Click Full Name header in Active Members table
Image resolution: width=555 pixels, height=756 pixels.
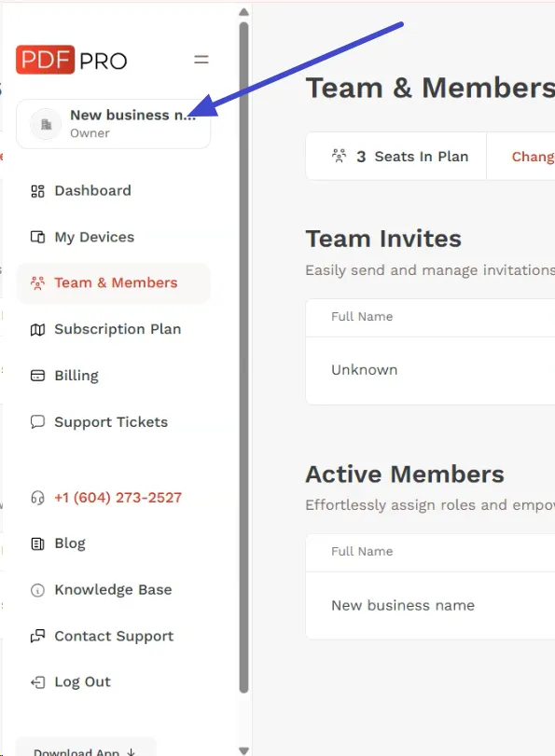[x=362, y=552]
